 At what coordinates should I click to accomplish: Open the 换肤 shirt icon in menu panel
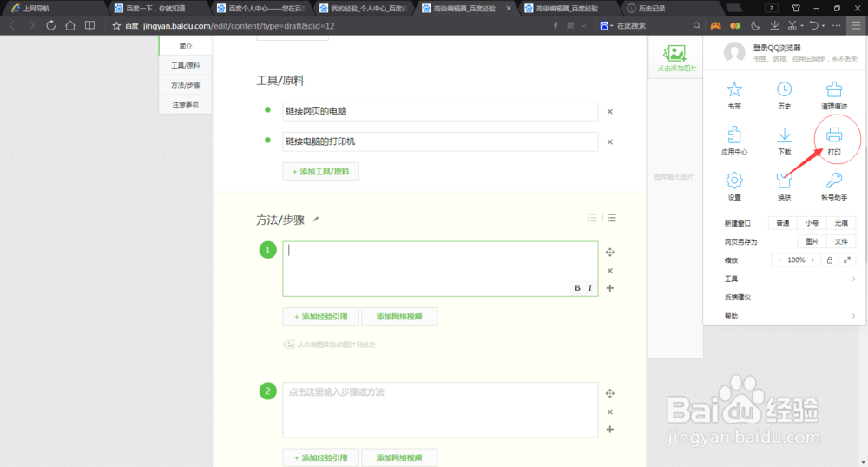(784, 181)
